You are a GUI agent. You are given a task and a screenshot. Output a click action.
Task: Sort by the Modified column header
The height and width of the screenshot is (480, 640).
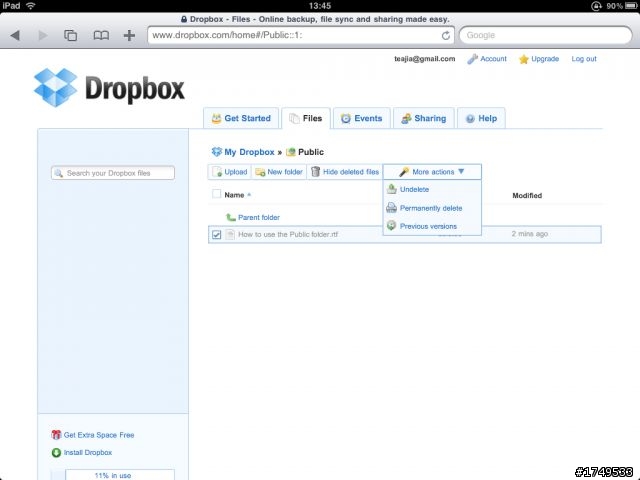tap(527, 196)
